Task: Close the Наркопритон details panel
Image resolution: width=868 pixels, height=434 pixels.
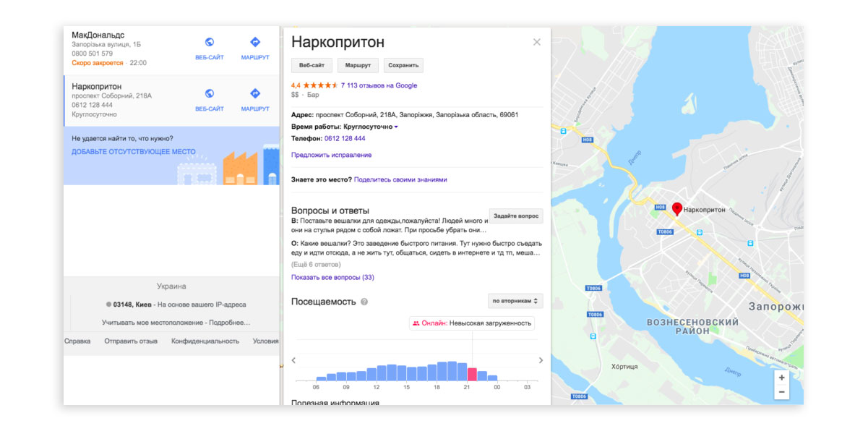Action: 536,42
